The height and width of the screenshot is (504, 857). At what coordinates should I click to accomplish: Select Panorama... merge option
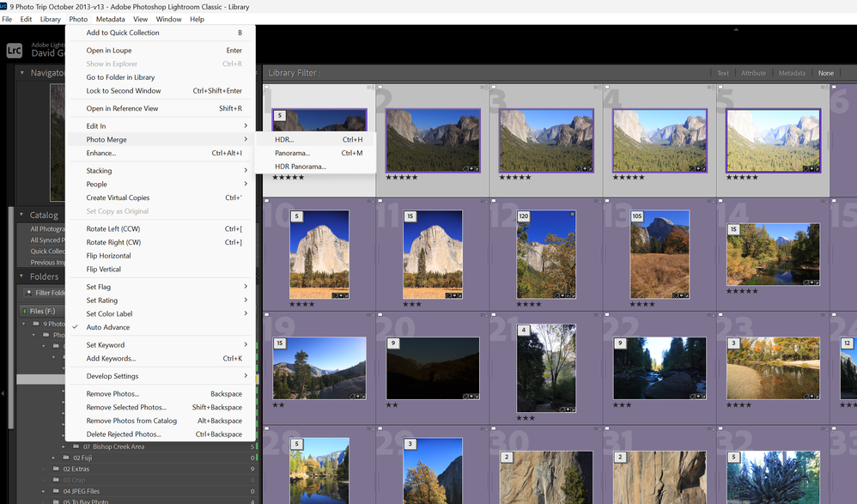click(293, 153)
